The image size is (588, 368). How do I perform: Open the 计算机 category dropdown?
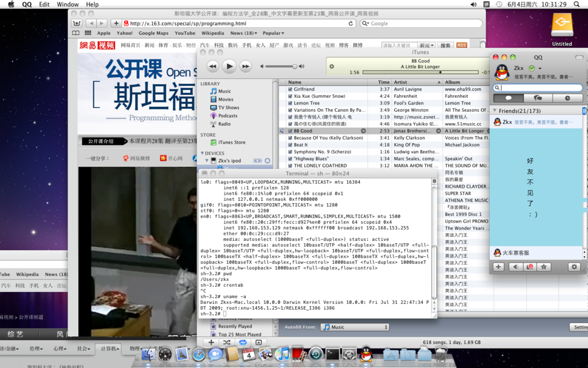coord(110,349)
